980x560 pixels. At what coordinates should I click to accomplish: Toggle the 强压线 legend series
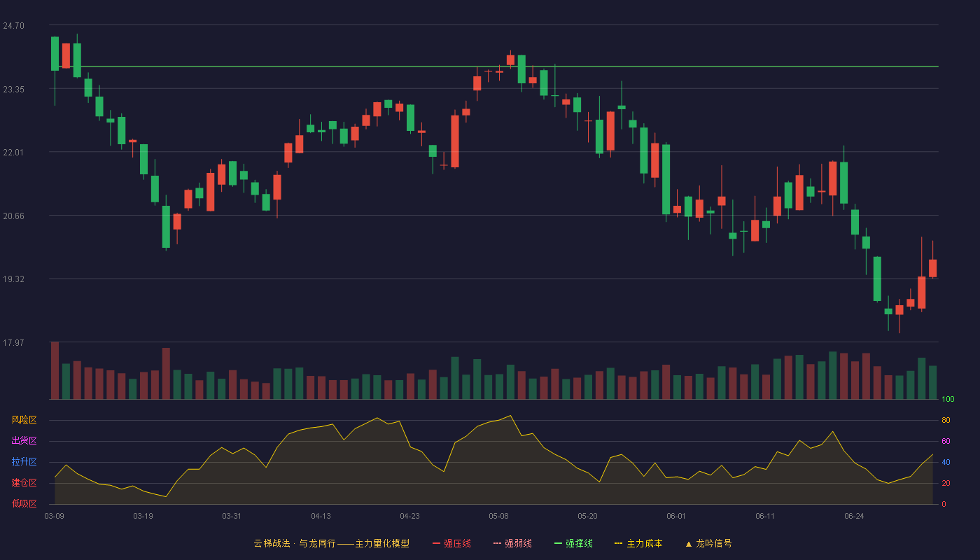(451, 543)
